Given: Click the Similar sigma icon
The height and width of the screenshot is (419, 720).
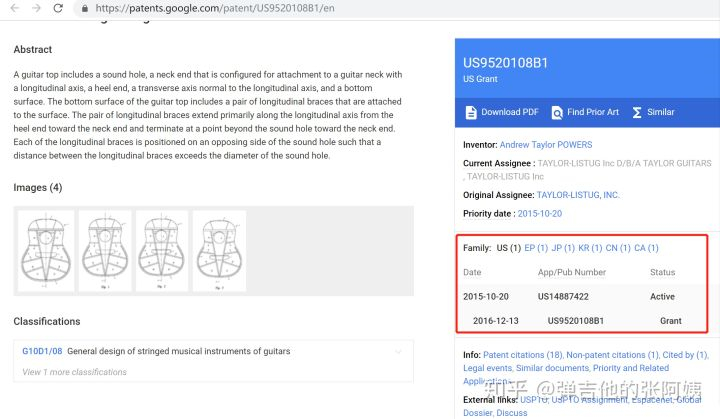Looking at the screenshot, I should (637, 112).
